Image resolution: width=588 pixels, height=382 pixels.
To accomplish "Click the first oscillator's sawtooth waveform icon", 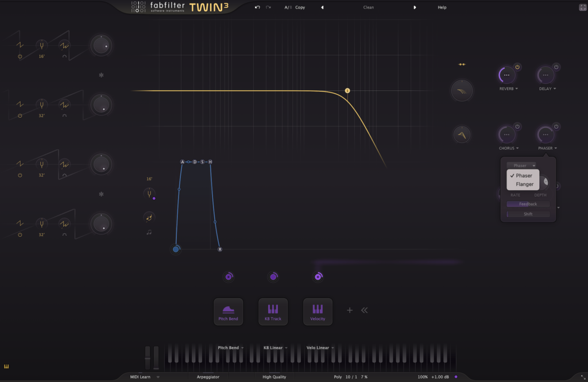I will point(20,44).
